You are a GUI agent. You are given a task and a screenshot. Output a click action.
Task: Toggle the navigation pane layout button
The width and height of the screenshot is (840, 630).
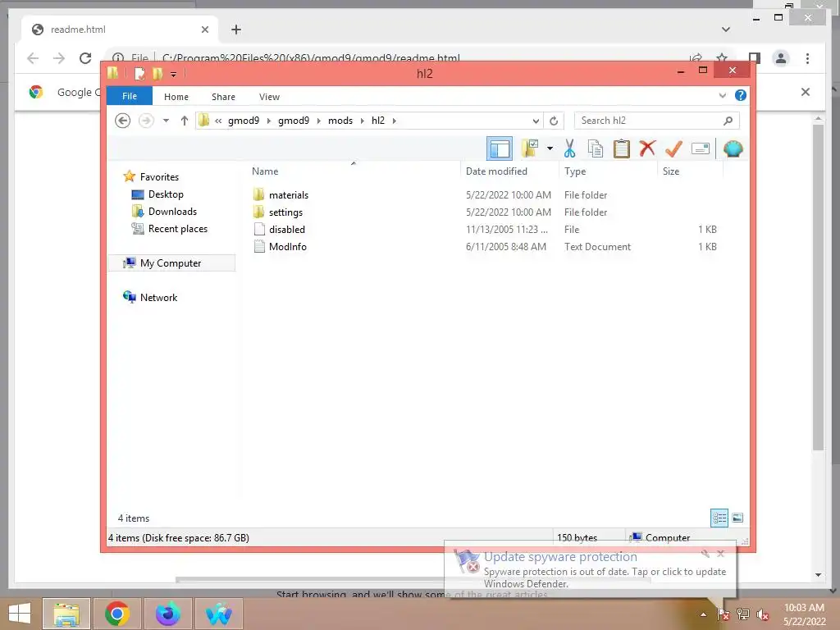tap(500, 149)
